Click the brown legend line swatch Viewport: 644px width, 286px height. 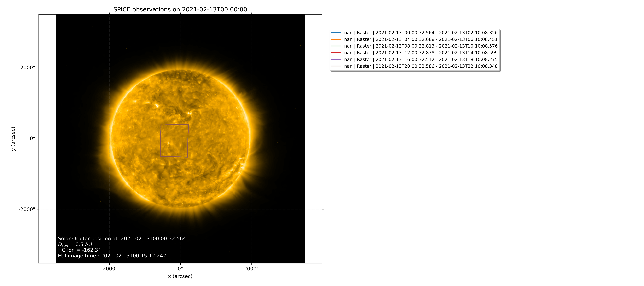pyautogui.click(x=336, y=66)
